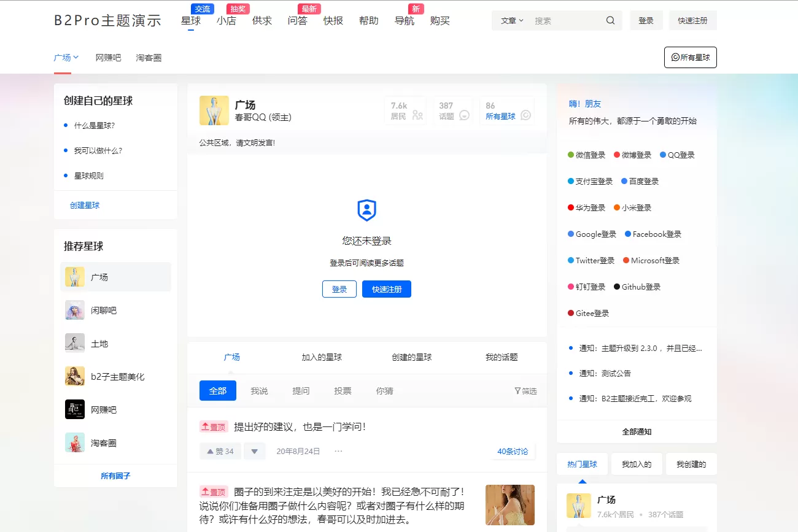This screenshot has height=532, width=798.
Task: Open the 闲聊吧 planet in recommended list
Action: (x=103, y=310)
